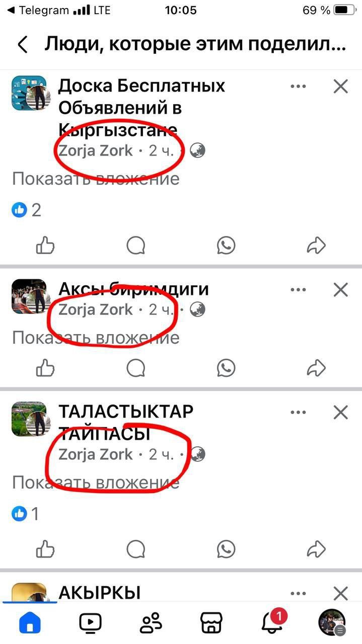Tap Показать вложение under the ТАЛАСТЫКТАР ТАЙПАСЫ post
362x644 pixels.
point(96,483)
